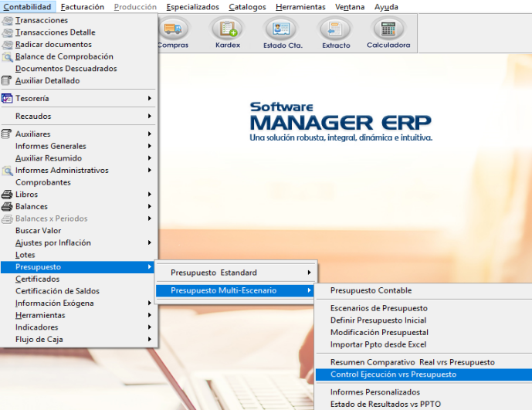Choose Control Ejecución vrs Presupuesto
The width and height of the screenshot is (532, 410).
[424, 374]
